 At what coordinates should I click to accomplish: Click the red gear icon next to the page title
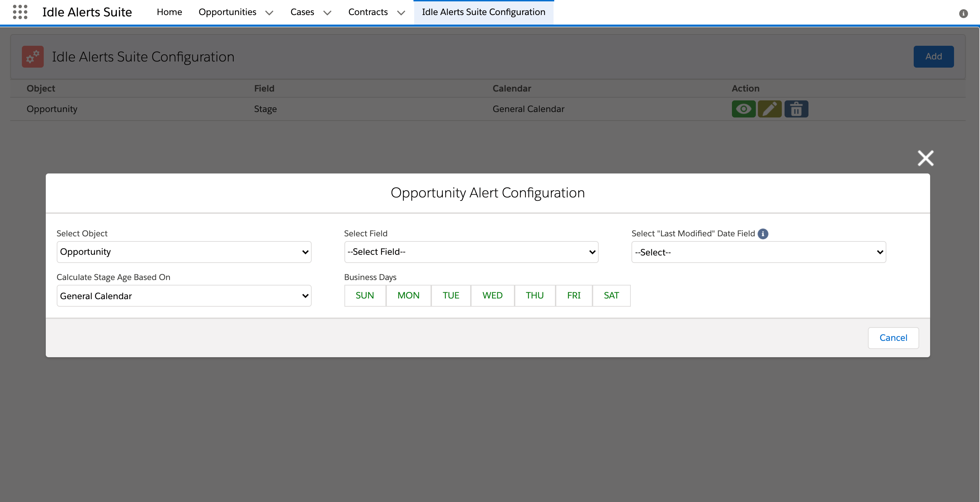coord(32,57)
